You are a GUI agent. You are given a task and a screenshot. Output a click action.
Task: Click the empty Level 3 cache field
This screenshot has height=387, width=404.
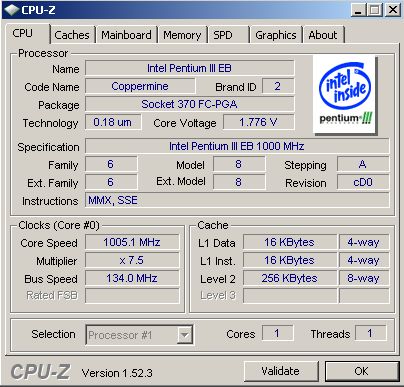pos(290,296)
